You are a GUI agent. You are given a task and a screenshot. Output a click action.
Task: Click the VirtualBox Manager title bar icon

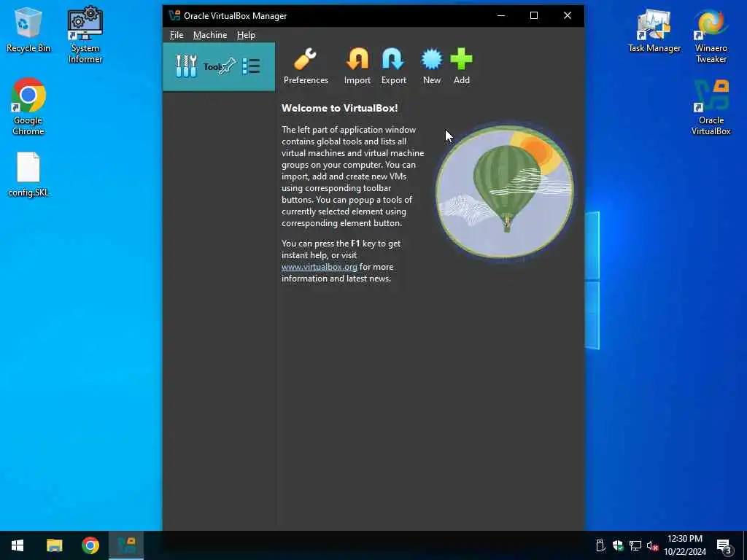pyautogui.click(x=174, y=16)
